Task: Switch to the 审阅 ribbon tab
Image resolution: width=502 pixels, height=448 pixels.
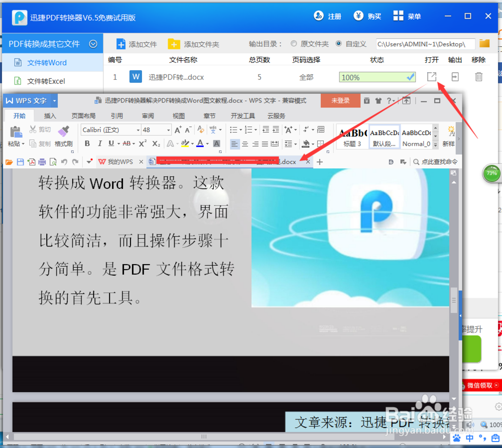Action: 148,116
